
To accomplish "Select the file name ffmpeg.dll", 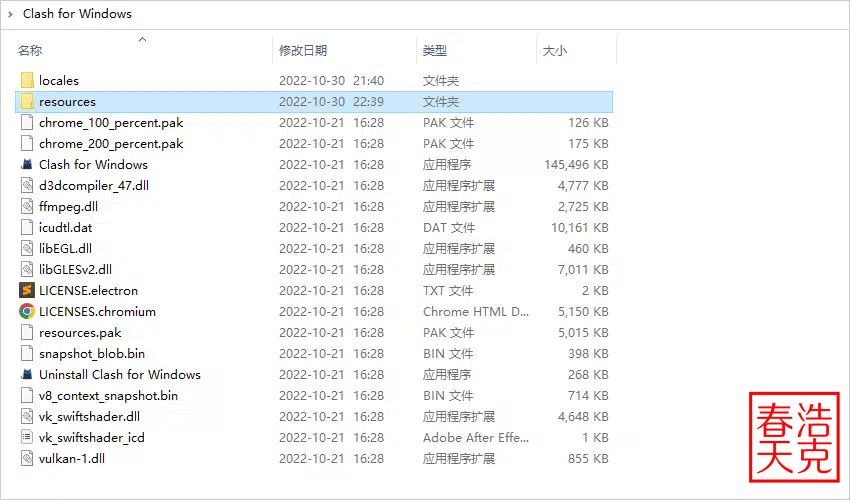I will 68,207.
